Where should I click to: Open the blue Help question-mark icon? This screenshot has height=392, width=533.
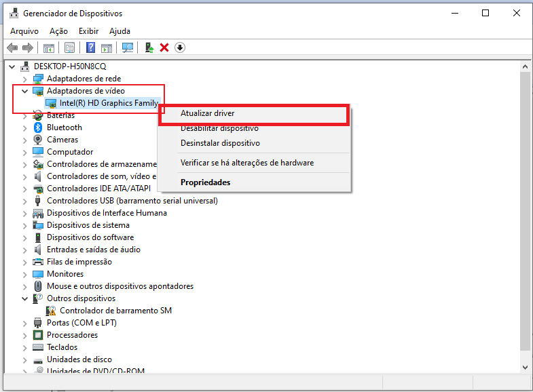pos(90,47)
